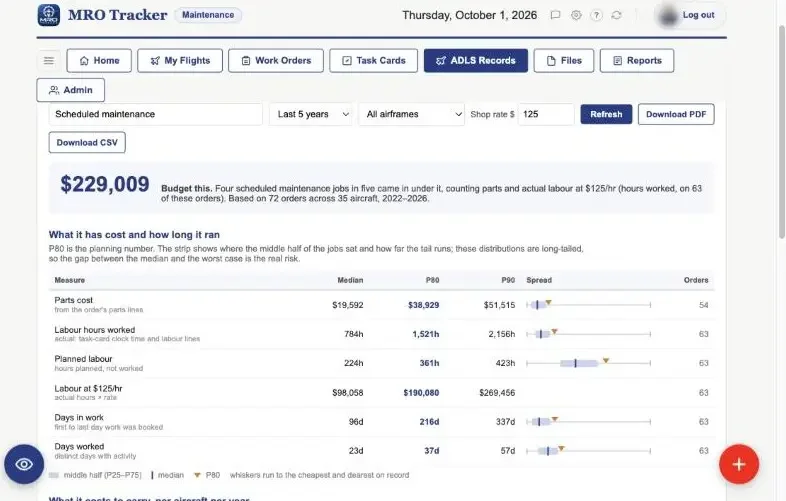786x501 pixels.
Task: Open the Admin tab
Action: pos(71,90)
